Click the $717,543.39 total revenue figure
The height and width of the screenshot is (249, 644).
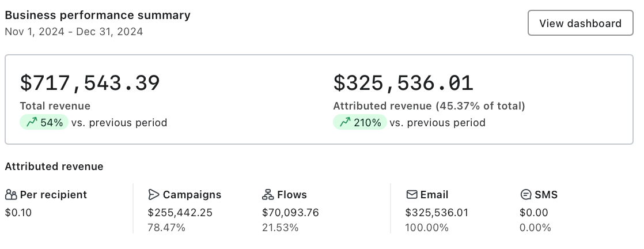90,83
